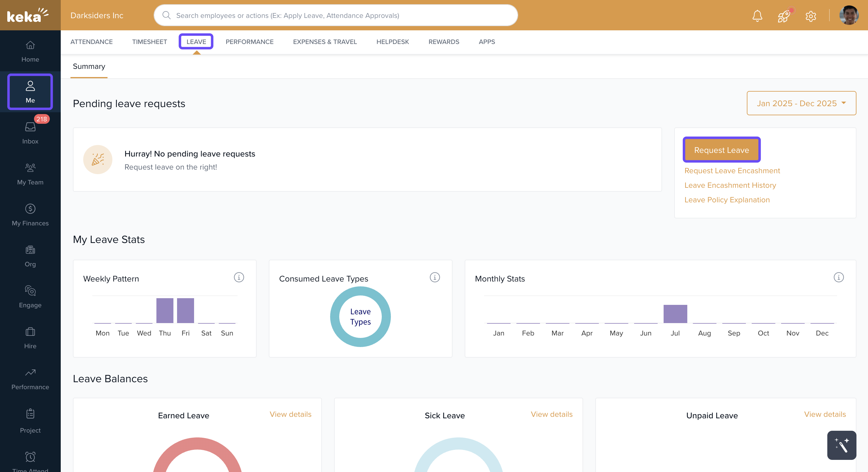868x472 pixels.
Task: Show Weekly Pattern info icon
Action: [x=239, y=278]
